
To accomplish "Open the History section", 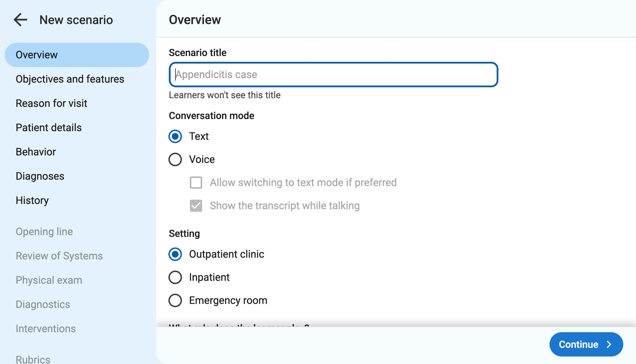I will 32,200.
